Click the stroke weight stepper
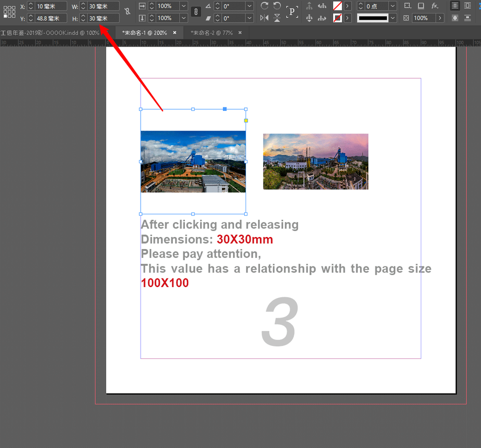 pos(361,6)
